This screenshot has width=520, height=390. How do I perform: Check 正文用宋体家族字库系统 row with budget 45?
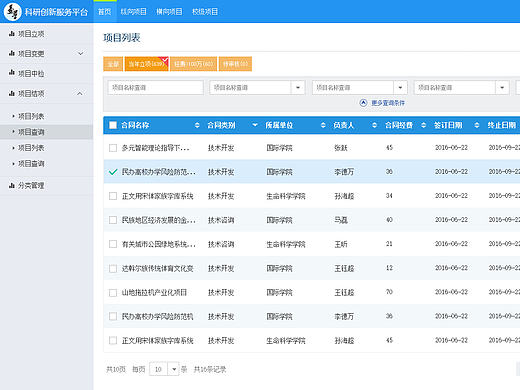point(113,340)
